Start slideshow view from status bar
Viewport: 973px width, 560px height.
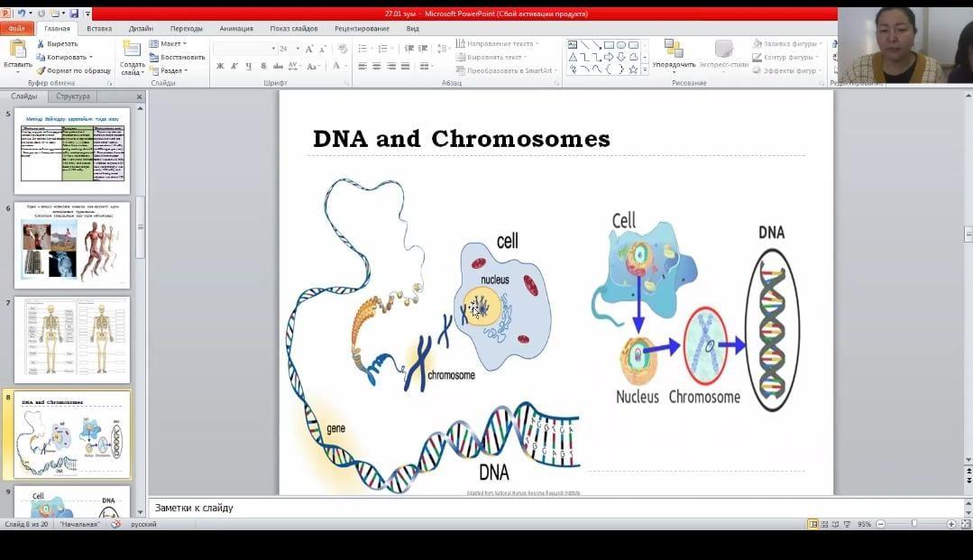click(x=847, y=525)
